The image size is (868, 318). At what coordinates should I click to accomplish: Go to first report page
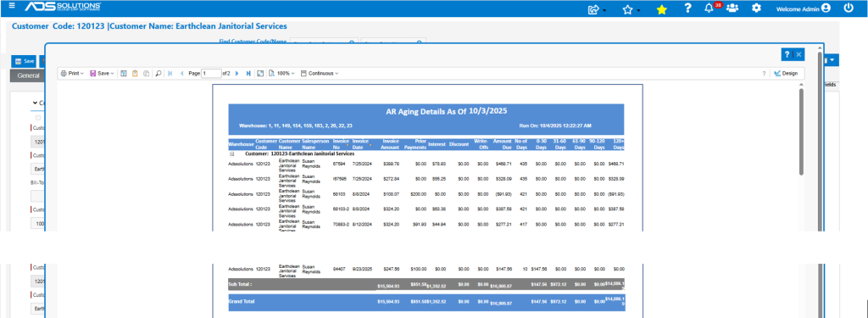pyautogui.click(x=170, y=73)
